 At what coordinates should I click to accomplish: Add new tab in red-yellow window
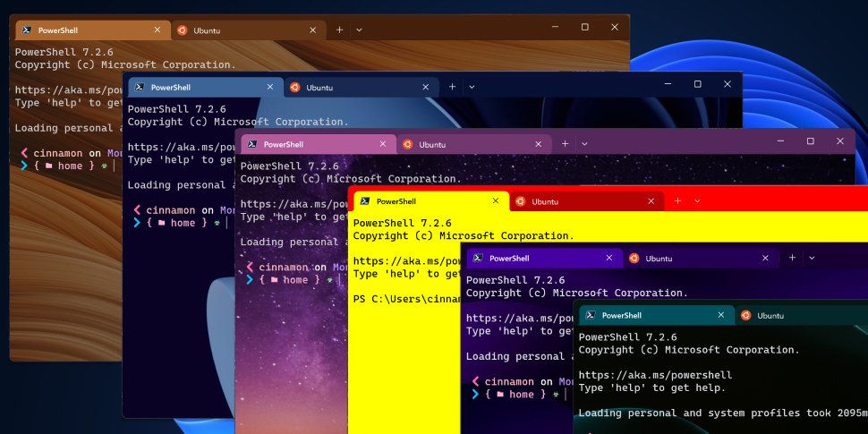point(677,201)
